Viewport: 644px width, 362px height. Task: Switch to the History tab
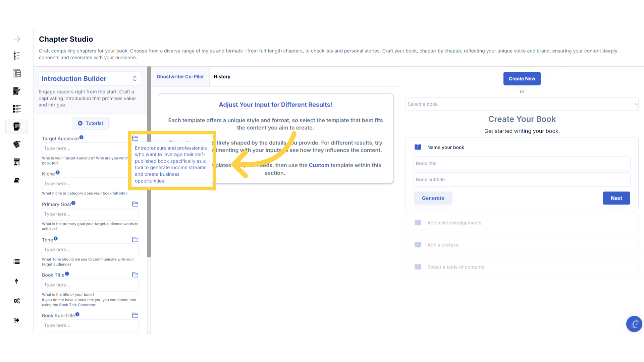222,77
